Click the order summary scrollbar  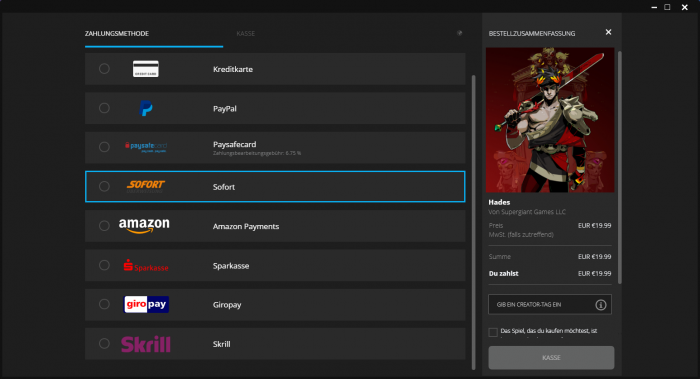(619, 167)
